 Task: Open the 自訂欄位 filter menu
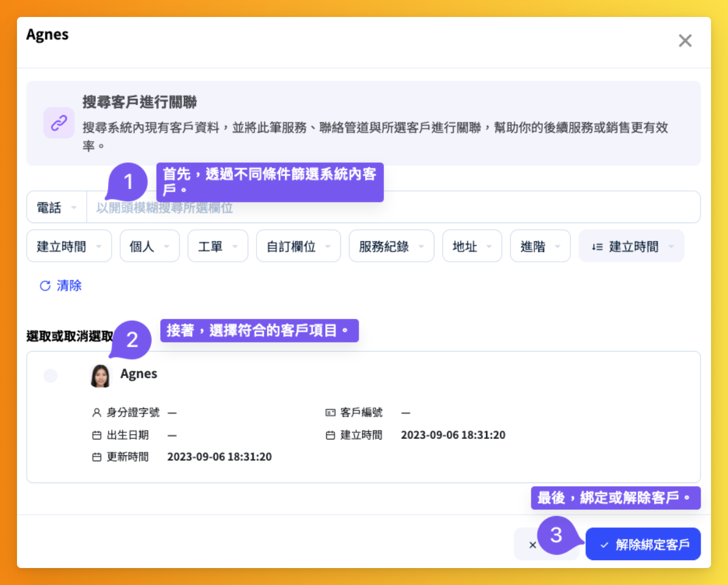298,246
